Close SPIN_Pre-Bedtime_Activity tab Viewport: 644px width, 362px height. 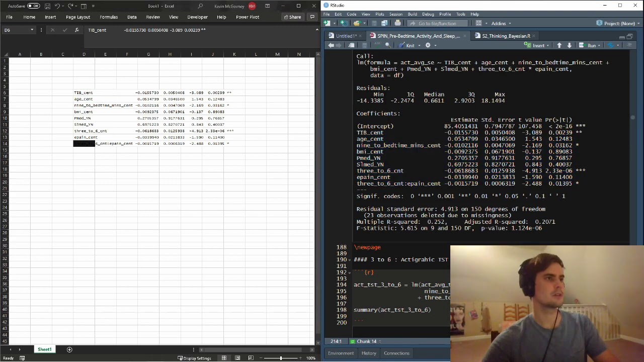[x=464, y=36]
